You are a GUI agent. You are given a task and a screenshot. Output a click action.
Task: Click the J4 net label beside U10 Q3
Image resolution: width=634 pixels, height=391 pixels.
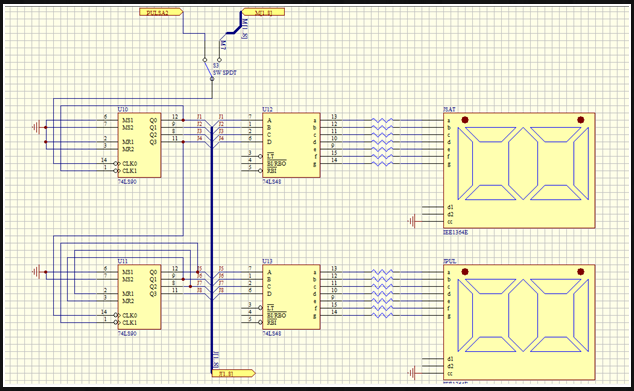199,139
